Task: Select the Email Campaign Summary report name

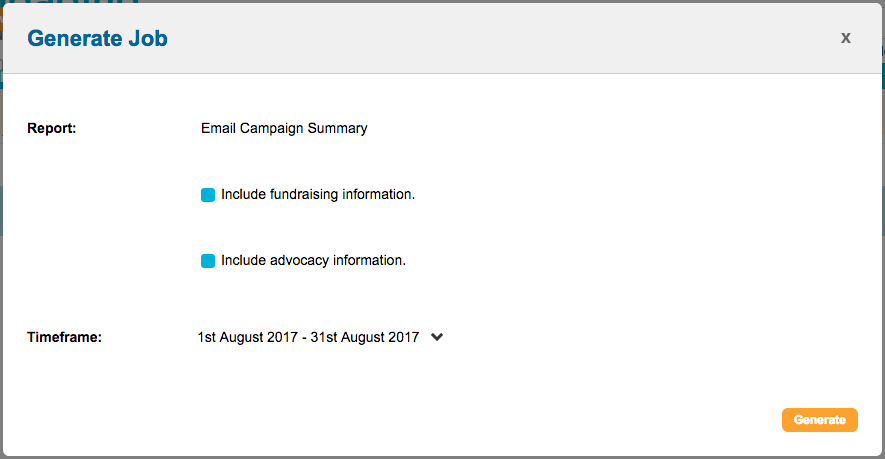Action: [x=284, y=128]
